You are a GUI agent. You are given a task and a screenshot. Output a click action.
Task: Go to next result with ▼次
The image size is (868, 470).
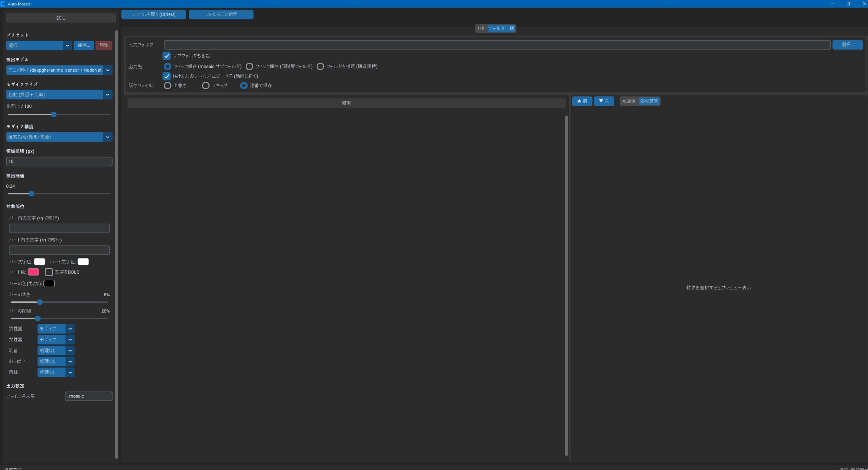coord(604,101)
